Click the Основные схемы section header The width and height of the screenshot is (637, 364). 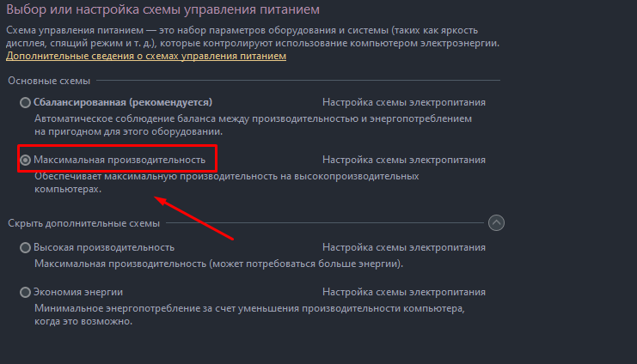click(x=49, y=80)
